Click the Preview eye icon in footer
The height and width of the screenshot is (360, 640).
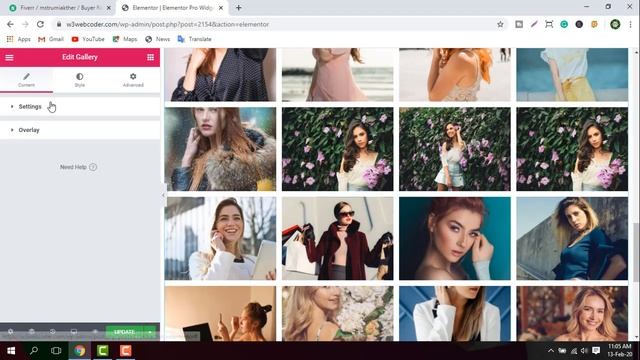pyautogui.click(x=95, y=332)
